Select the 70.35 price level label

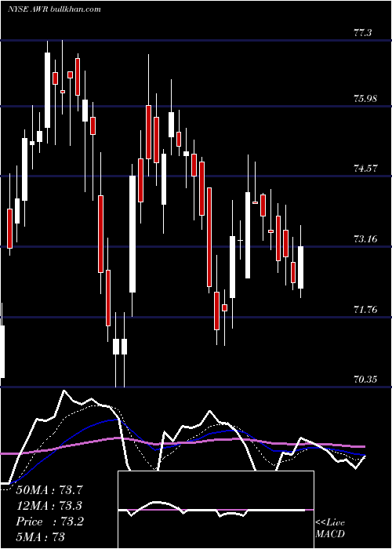pyautogui.click(x=365, y=379)
